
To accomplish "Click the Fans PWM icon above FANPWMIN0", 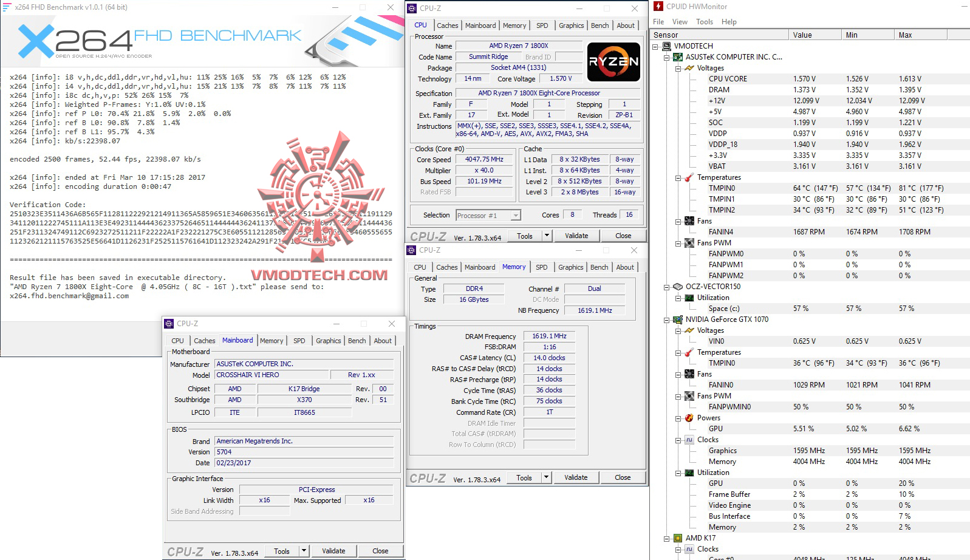I will [x=689, y=396].
